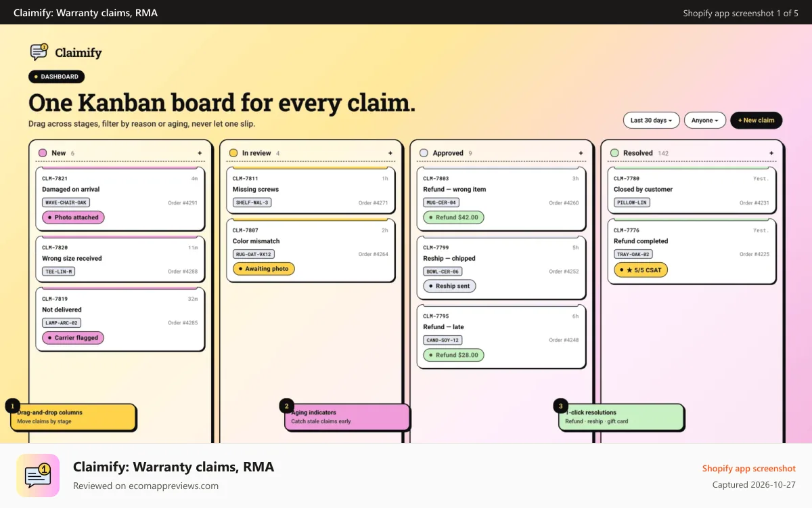Viewport: 812px width, 508px height.
Task: Select the SHELF-WAL-3 SKU label
Action: (x=252, y=203)
